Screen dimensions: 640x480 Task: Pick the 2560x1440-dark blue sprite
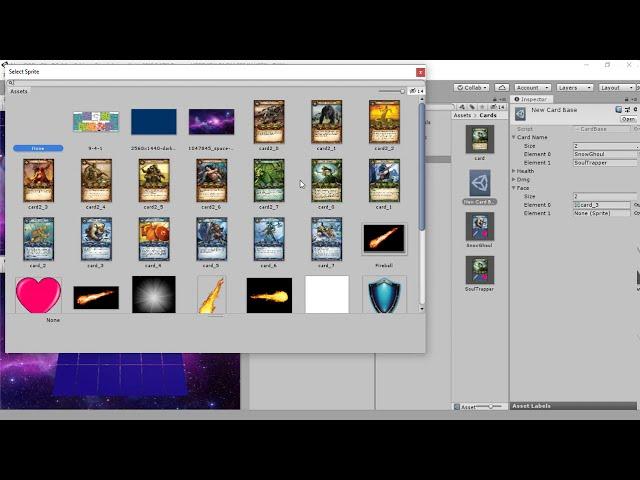point(153,124)
